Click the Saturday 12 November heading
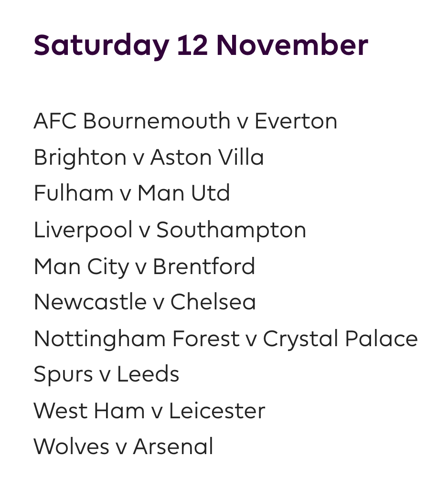The image size is (448, 488). tap(201, 46)
